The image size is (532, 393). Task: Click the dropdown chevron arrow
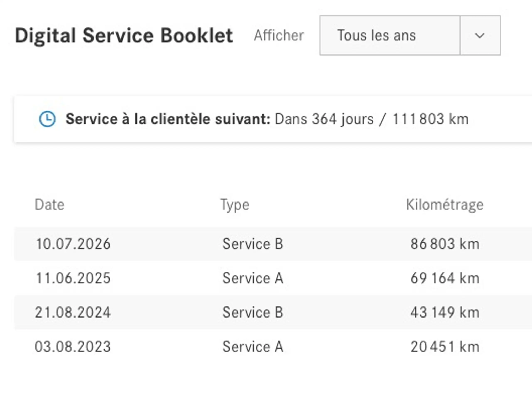(480, 36)
